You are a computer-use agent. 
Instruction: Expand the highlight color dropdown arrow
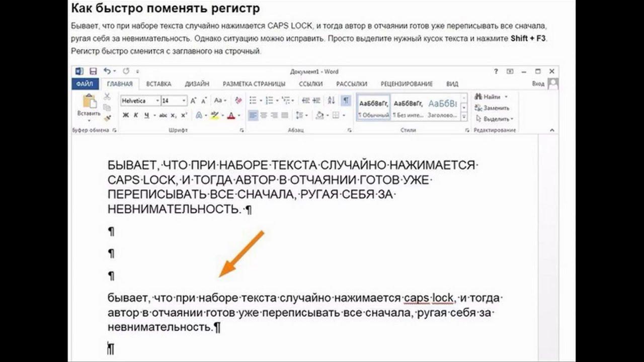pos(222,116)
